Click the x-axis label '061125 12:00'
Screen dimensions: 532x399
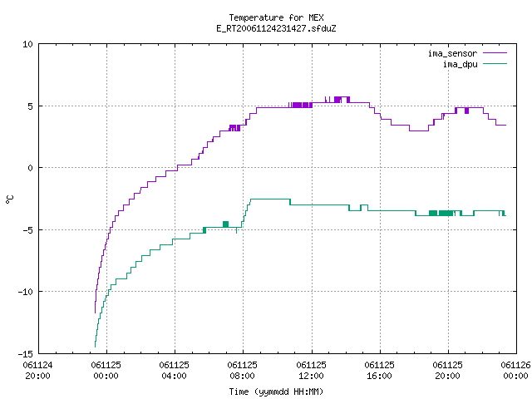coord(311,371)
